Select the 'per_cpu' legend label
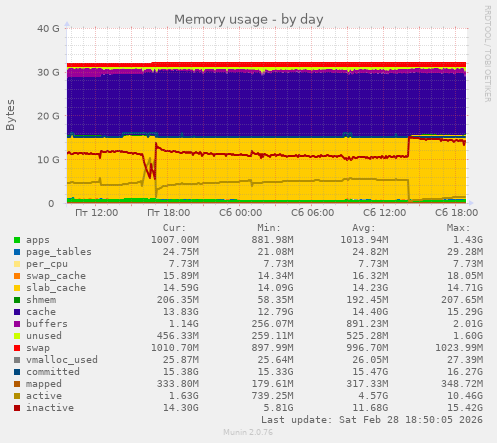Viewport: 497px width, 443px height. click(x=47, y=264)
